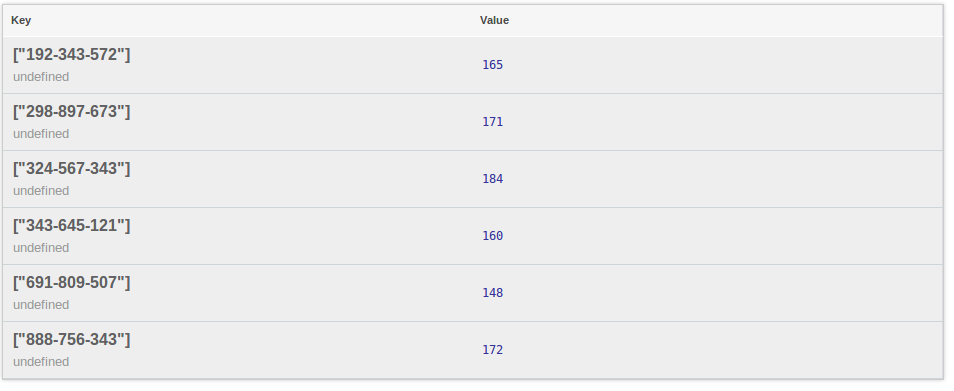The width and height of the screenshot is (954, 391).
Task: Click the value 171
Action: pyautogui.click(x=493, y=122)
